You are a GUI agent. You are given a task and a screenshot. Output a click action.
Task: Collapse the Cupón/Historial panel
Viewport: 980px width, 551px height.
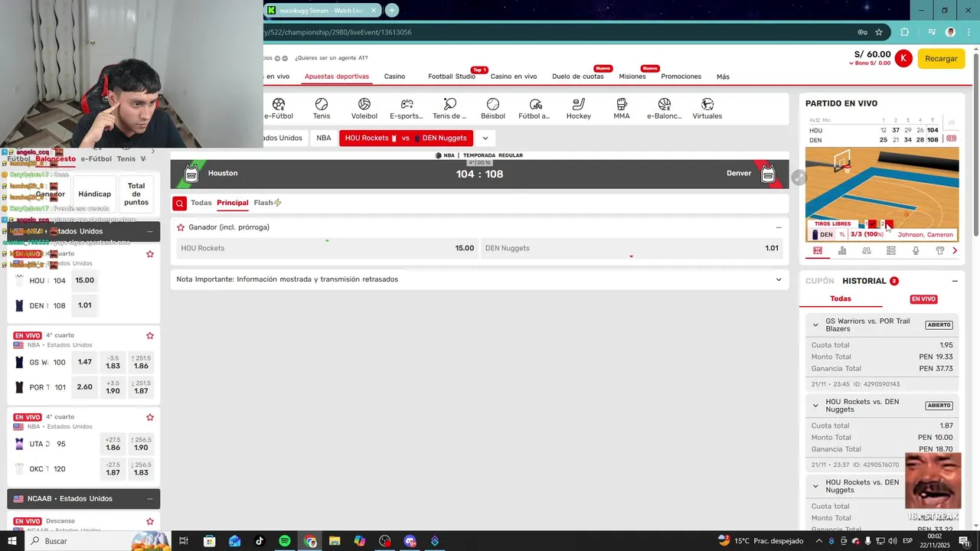955,281
